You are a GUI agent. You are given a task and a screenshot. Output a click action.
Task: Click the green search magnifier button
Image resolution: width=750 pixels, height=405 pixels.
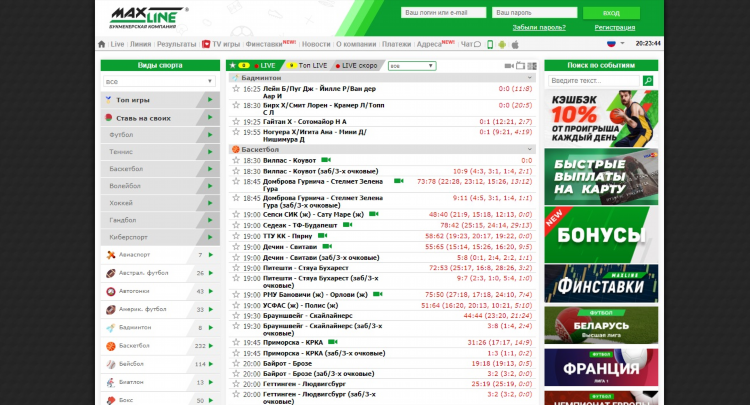click(x=648, y=81)
